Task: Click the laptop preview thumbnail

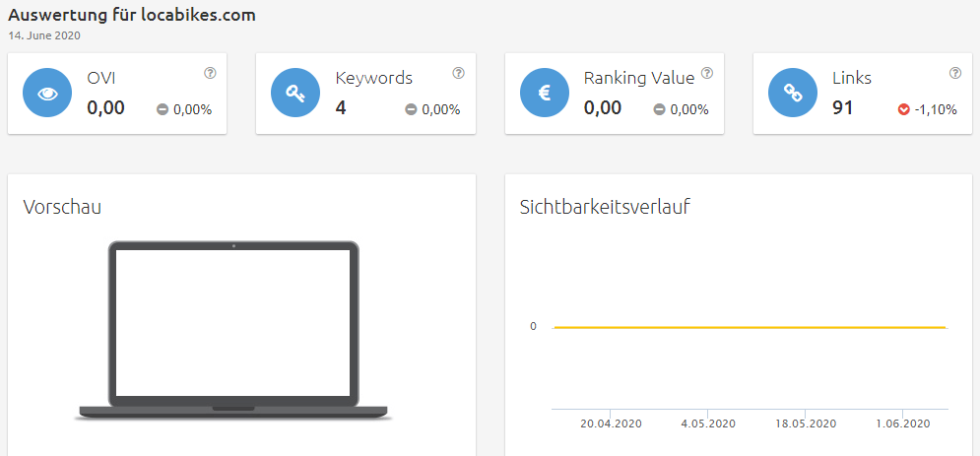Action: 233,330
